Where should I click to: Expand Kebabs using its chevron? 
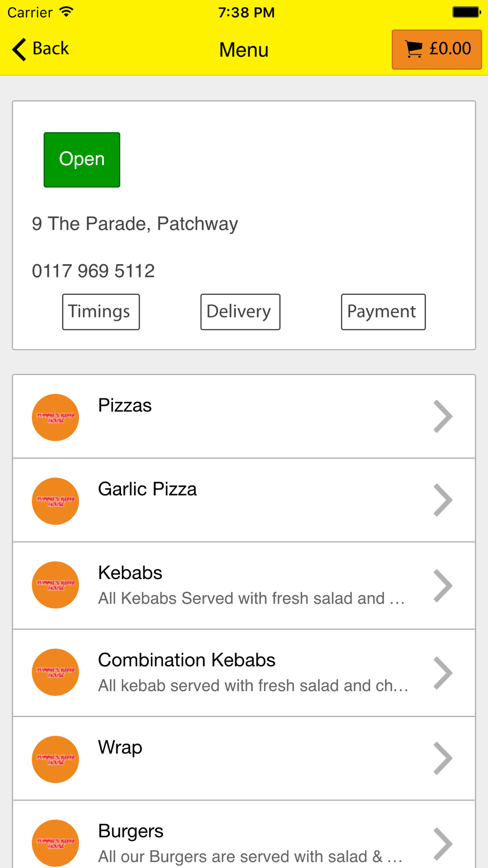(x=443, y=585)
